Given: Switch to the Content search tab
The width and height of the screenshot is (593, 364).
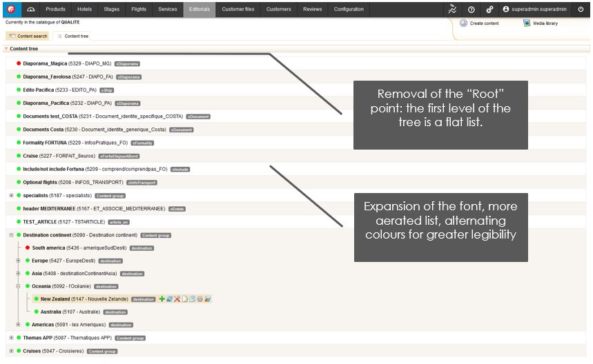Looking at the screenshot, I should coord(28,36).
